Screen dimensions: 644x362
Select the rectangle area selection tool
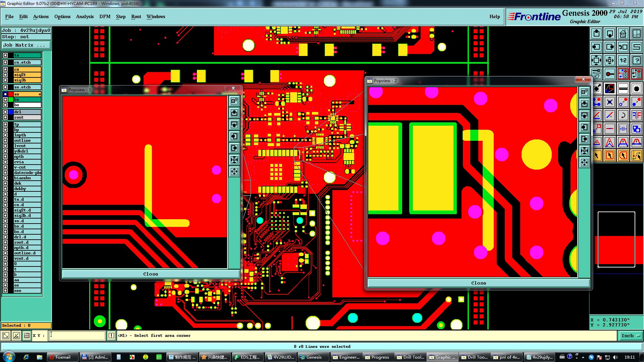coord(610,156)
